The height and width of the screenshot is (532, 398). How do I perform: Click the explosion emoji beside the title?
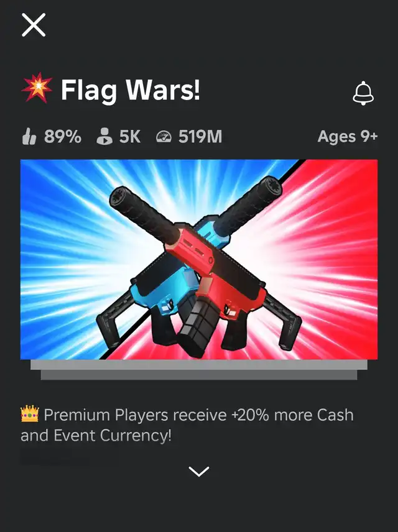[37, 88]
